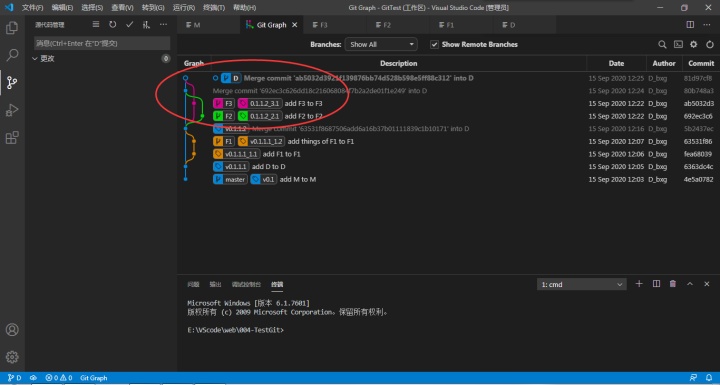Switch to the F2 editor tab
Viewport: 720px width, 385px height.
(398, 25)
